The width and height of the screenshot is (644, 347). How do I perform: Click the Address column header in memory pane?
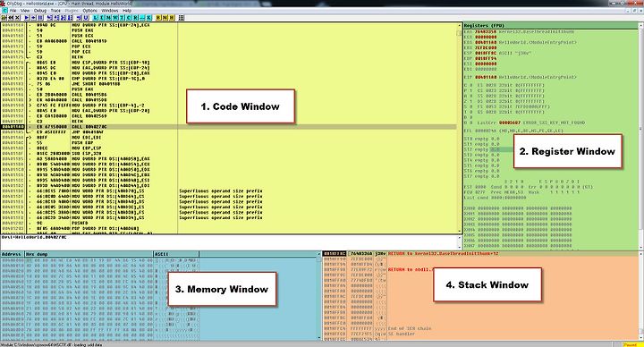pos(13,254)
